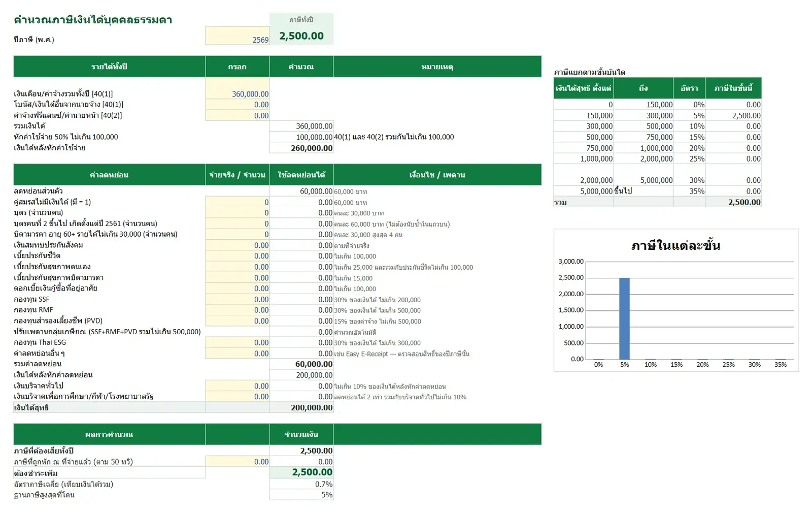
Task: Click the อัตรา column header in bracket table
Action: (689, 88)
